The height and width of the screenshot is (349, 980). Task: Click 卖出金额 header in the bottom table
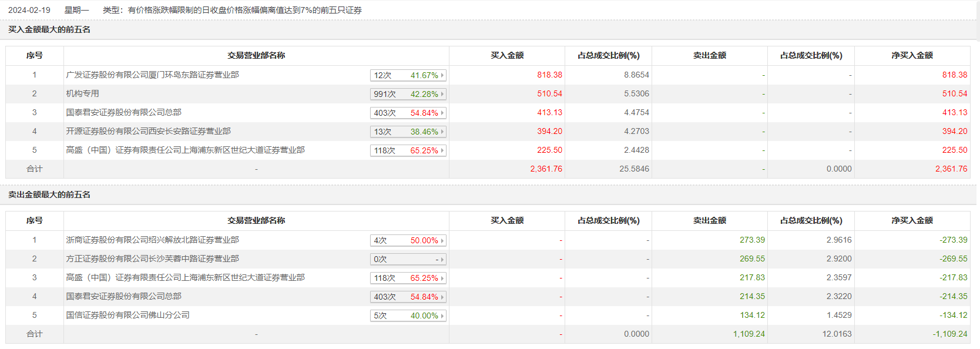[x=709, y=220]
